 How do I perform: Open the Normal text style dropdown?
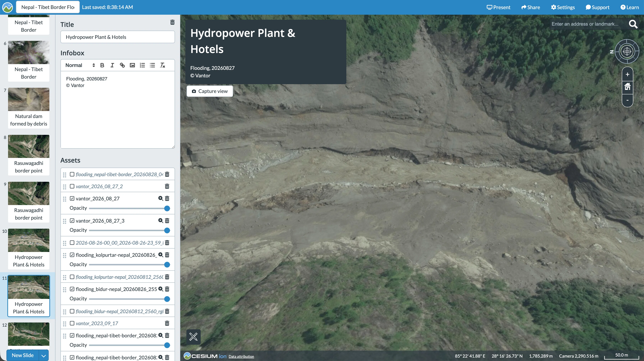click(x=80, y=65)
